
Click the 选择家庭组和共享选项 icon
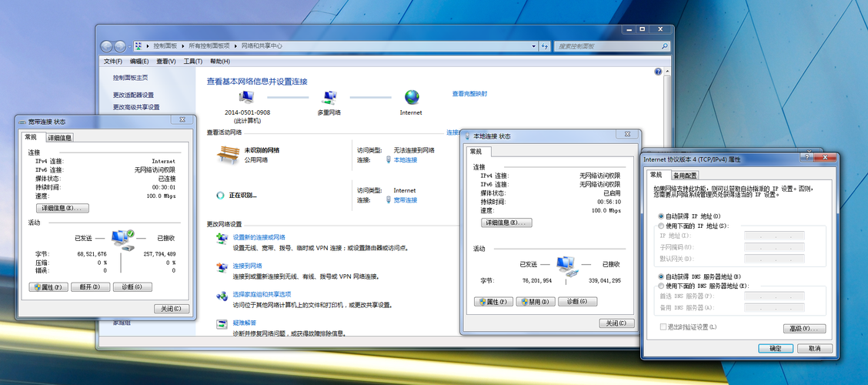tap(222, 296)
